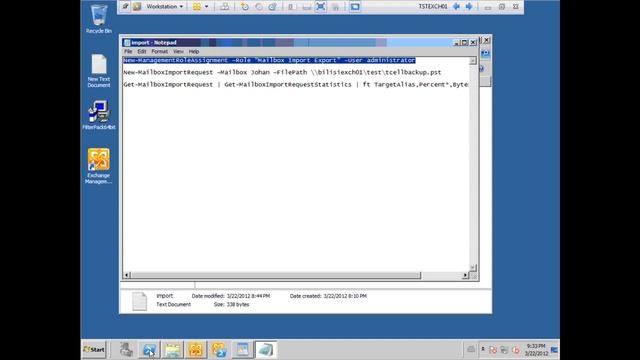
Task: Click the TSTEXCH01 VM name label
Action: [433, 7]
